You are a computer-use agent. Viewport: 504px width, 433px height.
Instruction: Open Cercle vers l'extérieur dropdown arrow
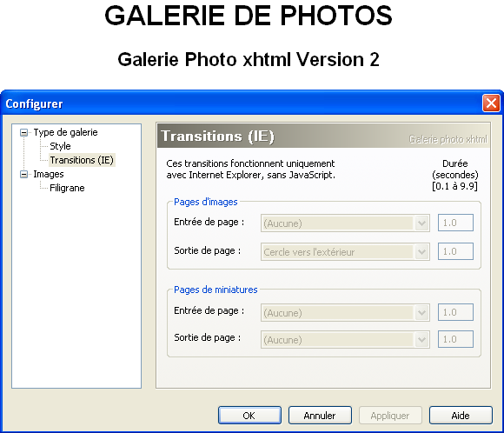pos(421,251)
